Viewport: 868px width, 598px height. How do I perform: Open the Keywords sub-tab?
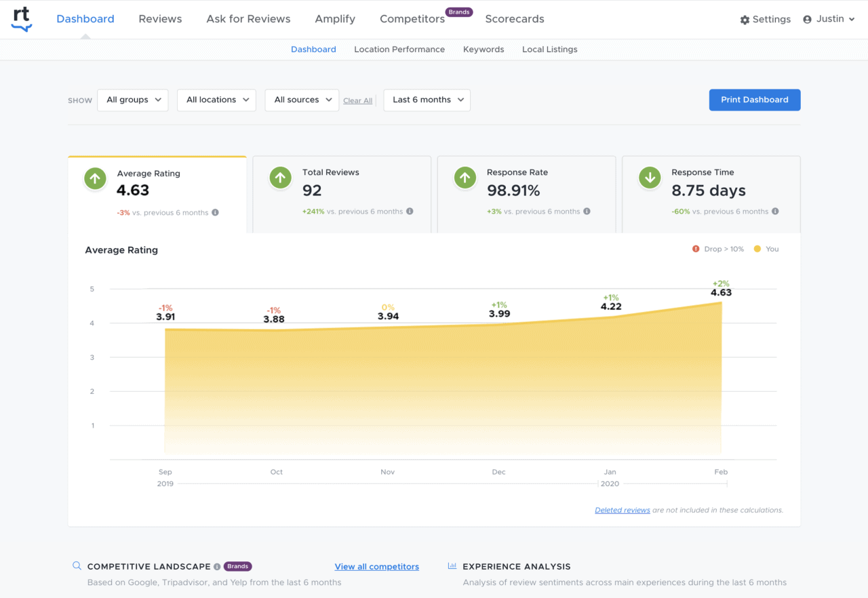click(484, 49)
